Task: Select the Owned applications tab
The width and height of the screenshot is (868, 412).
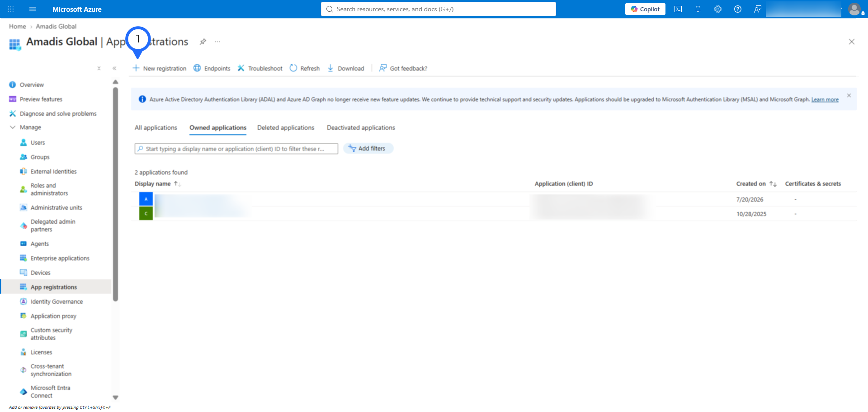Action: point(218,128)
